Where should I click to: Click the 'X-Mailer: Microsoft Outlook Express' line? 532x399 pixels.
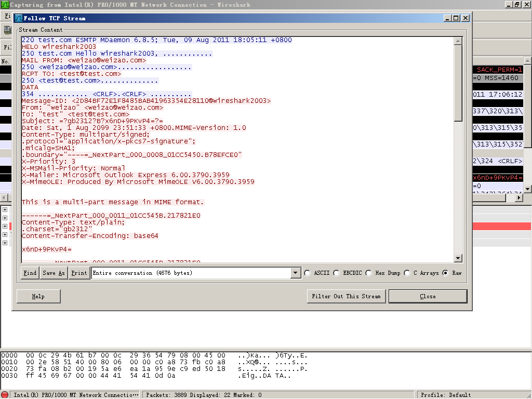126,175
